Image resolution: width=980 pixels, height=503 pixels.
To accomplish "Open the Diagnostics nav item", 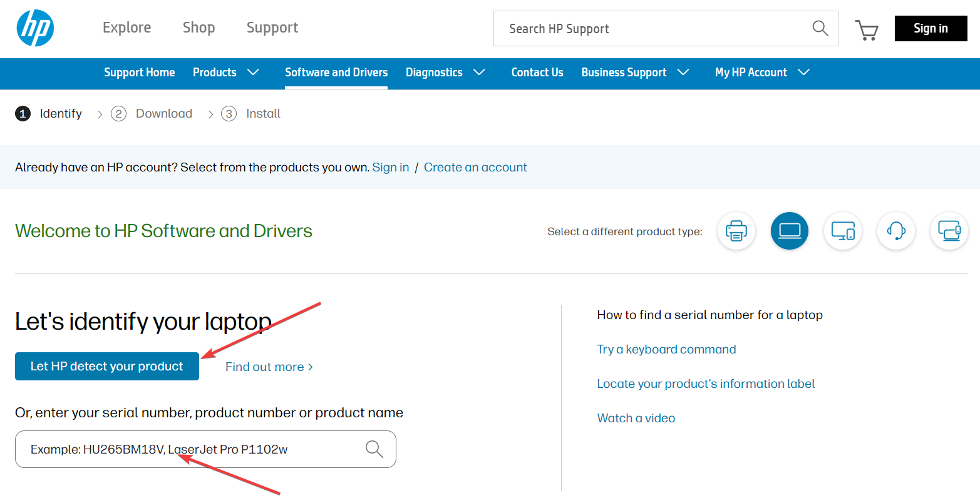I will tap(434, 73).
